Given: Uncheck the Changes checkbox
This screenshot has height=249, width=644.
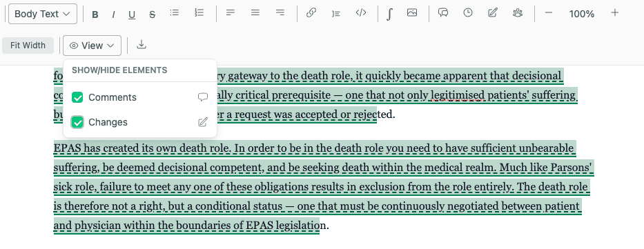Looking at the screenshot, I should [x=77, y=122].
